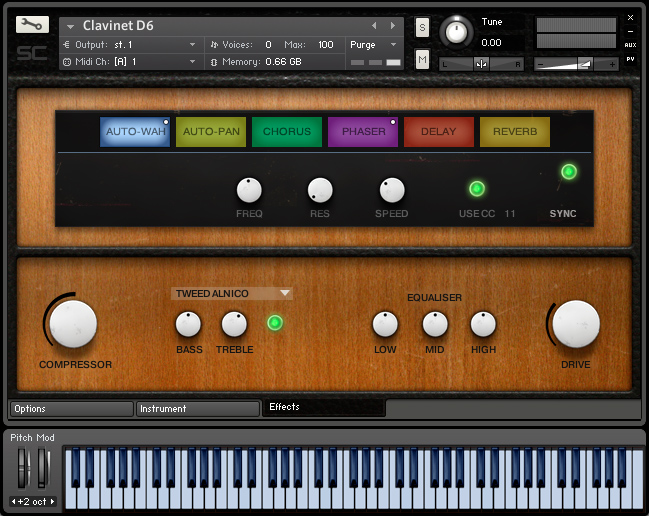
Task: Click the Memory 0.66 GB readout
Action: pos(284,62)
